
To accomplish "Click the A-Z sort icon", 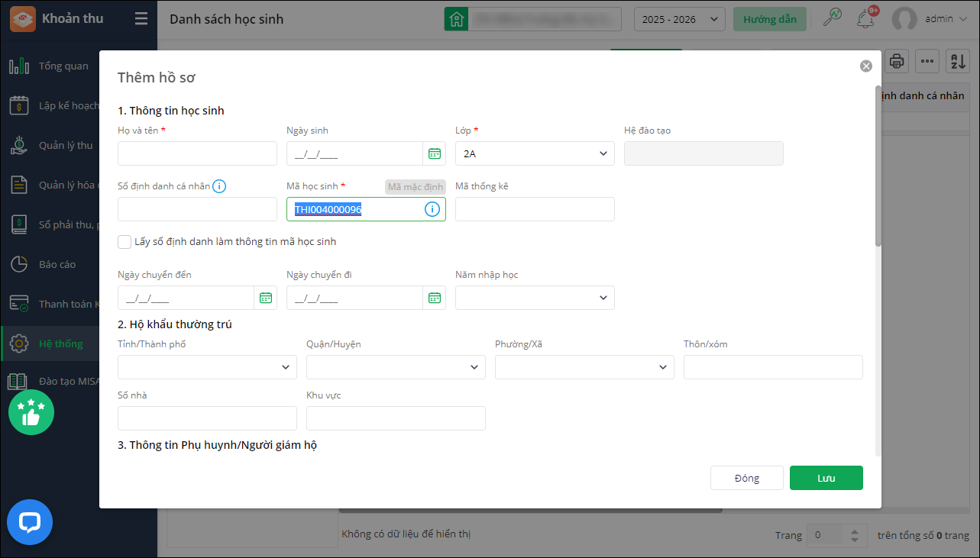I will (957, 61).
